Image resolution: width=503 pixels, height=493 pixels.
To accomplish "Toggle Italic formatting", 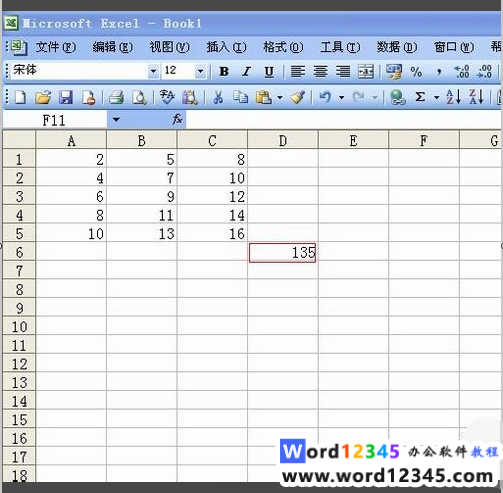I will coord(246,72).
